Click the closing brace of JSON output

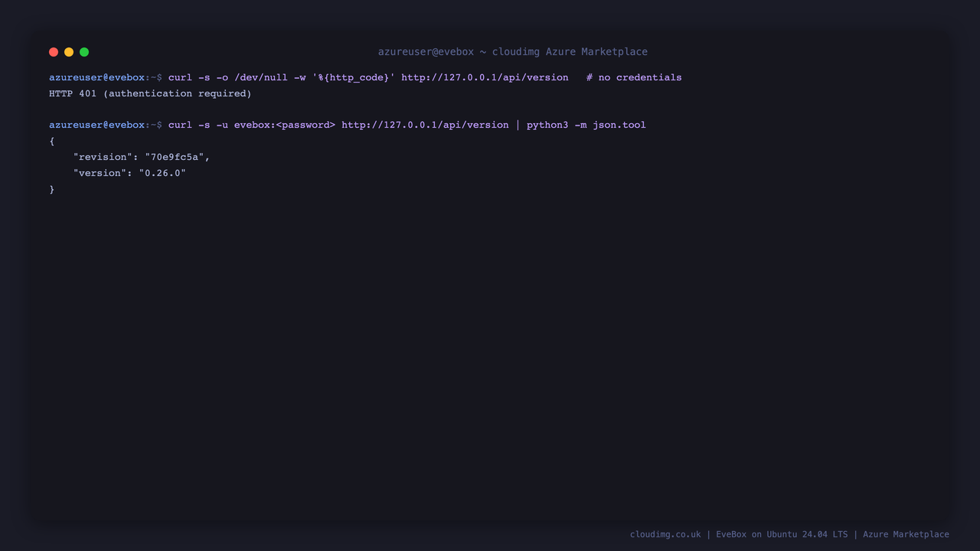pos(52,189)
